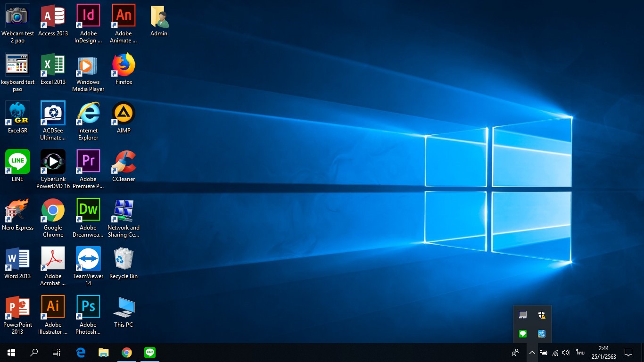Open the calendar from the 2:44 clock
This screenshot has width=644, height=362.
[x=603, y=353]
